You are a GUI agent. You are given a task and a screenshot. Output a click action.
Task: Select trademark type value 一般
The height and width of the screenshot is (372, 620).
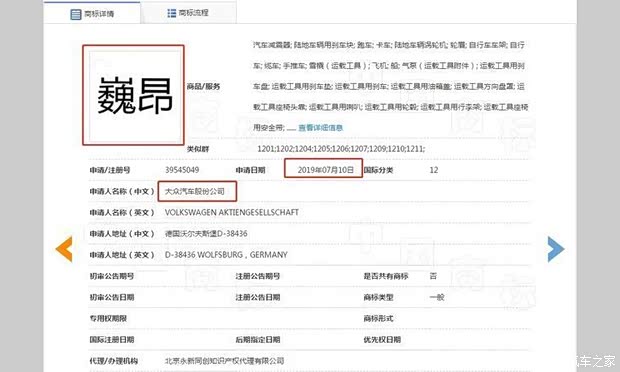pyautogui.click(x=437, y=297)
